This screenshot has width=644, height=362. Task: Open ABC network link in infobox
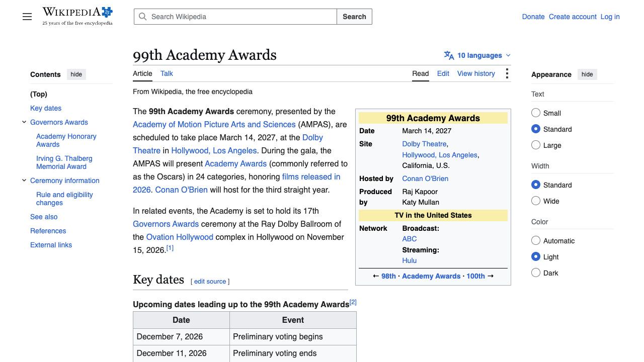(x=410, y=239)
